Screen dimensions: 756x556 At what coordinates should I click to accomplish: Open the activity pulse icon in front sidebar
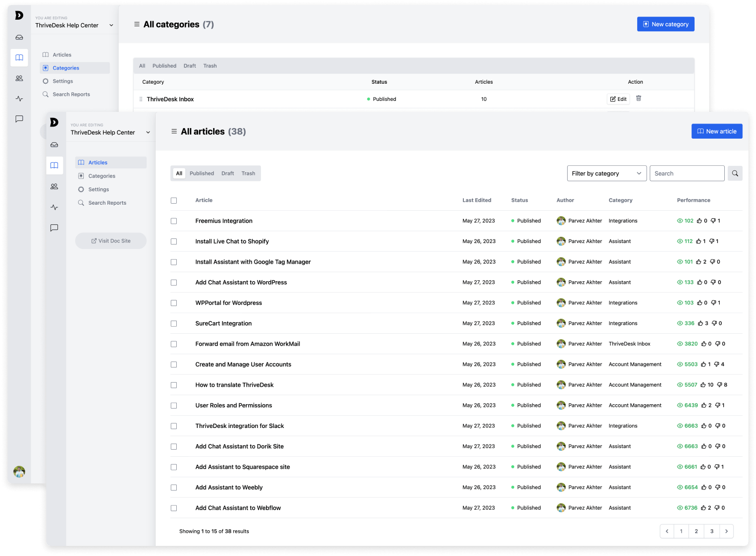pos(54,207)
